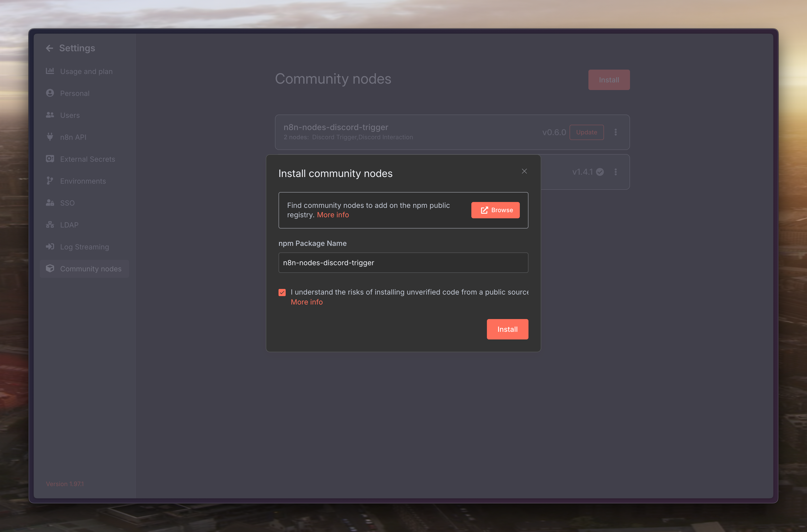The width and height of the screenshot is (807, 532).
Task: Click the LDAP network icon
Action: point(50,225)
